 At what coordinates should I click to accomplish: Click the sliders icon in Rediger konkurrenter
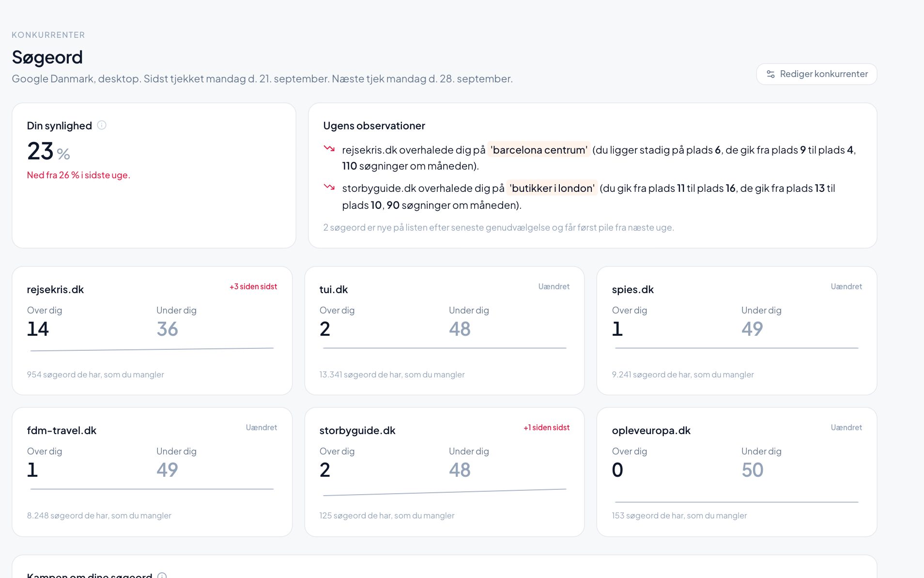tap(770, 74)
